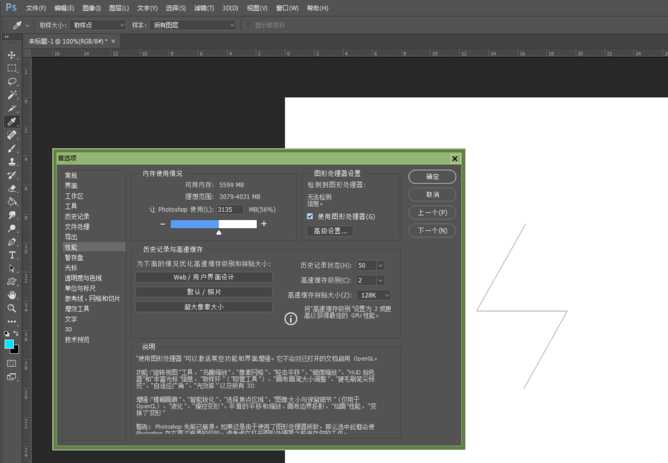Click the 高级设置 button
This screenshot has width=668, height=463.
[x=331, y=231]
